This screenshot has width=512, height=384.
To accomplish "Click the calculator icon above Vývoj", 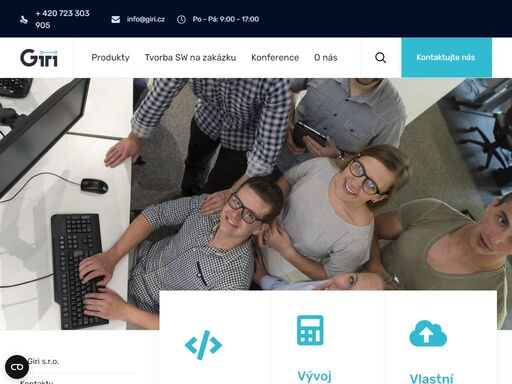I will 310,330.
